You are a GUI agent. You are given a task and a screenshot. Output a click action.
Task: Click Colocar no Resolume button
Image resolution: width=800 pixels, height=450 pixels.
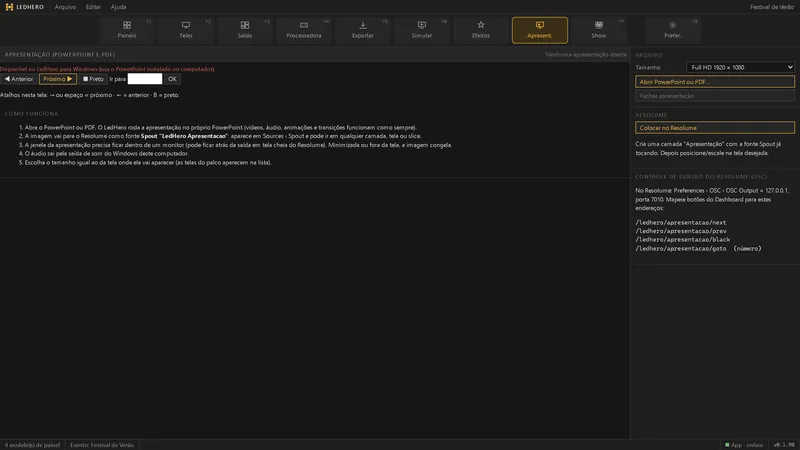(715, 128)
